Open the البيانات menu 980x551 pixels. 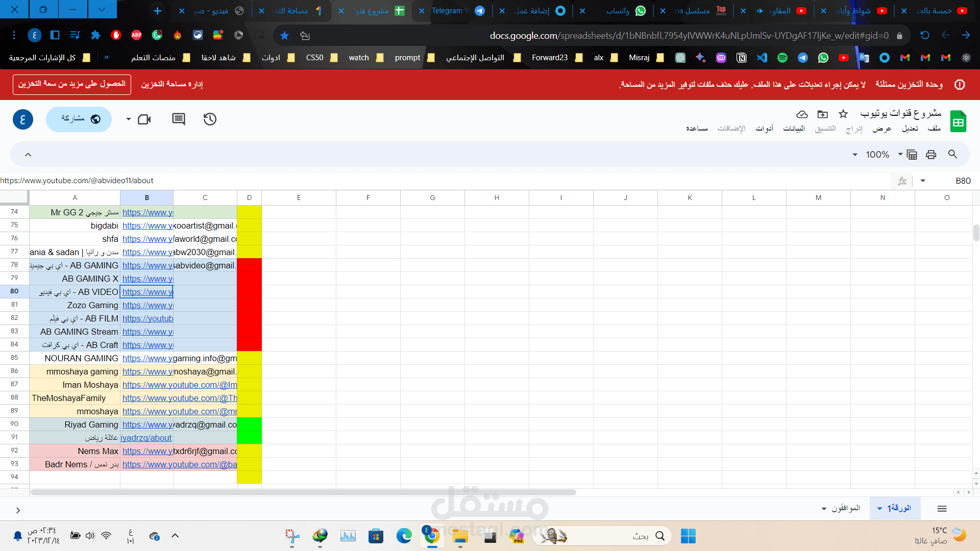794,129
